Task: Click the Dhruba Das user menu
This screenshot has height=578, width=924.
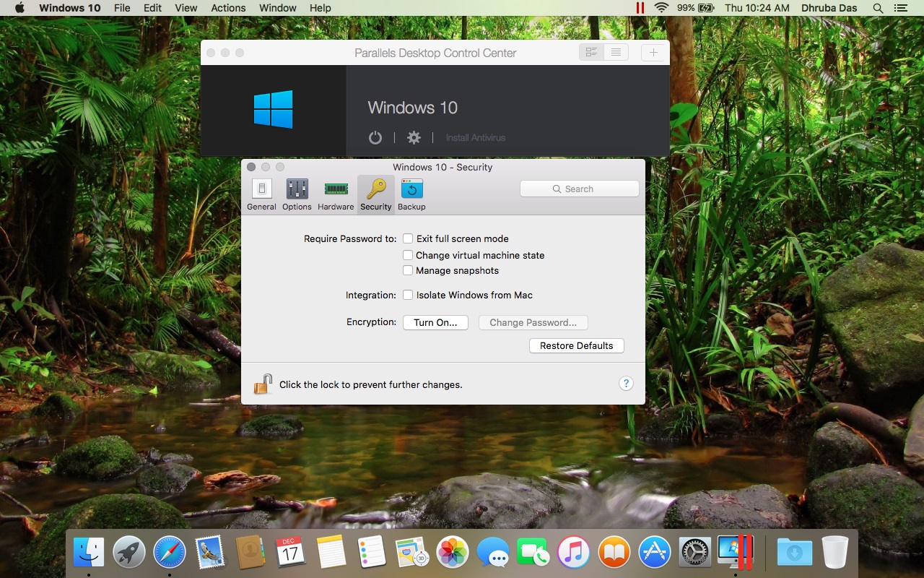Action: 829,8
